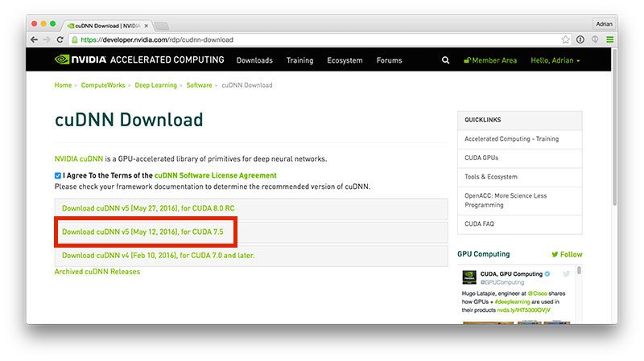The image size is (644, 361).
Task: Expand Download cuDNN v5 for CUDA 7.5
Action: (251, 232)
